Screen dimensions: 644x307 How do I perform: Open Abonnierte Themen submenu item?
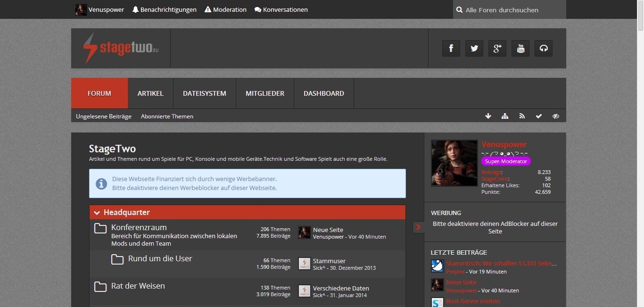[x=167, y=116]
